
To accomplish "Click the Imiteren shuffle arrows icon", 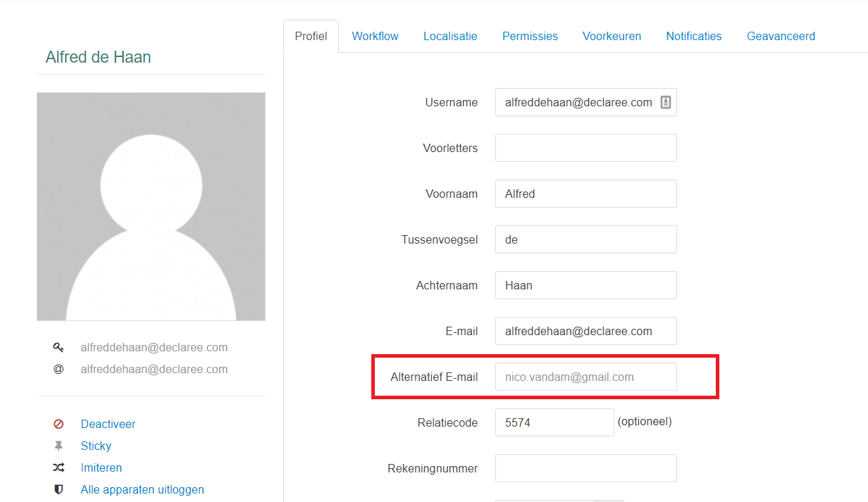I will (x=58, y=468).
